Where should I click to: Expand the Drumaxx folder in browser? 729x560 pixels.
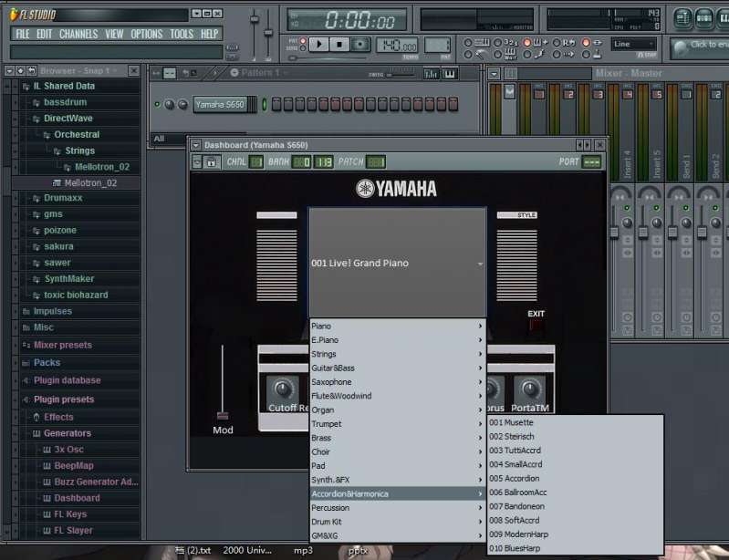62,197
